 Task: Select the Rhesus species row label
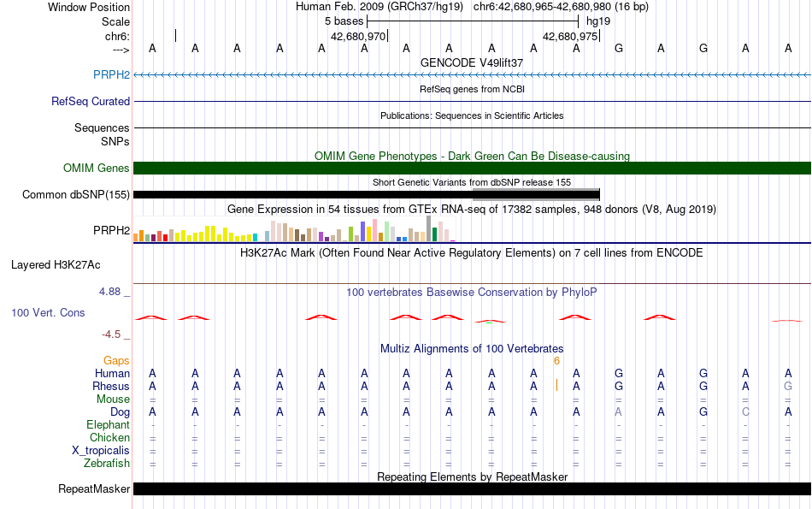pyautogui.click(x=111, y=386)
